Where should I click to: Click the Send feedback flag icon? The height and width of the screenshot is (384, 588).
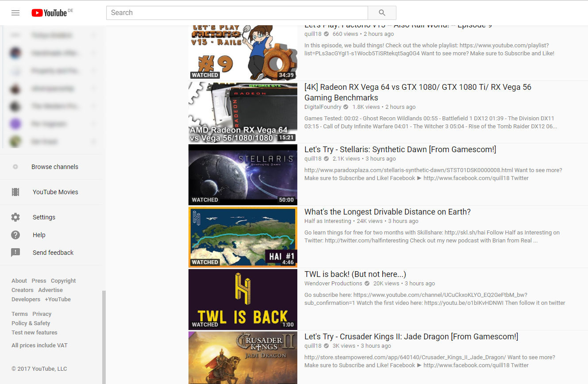coord(15,253)
